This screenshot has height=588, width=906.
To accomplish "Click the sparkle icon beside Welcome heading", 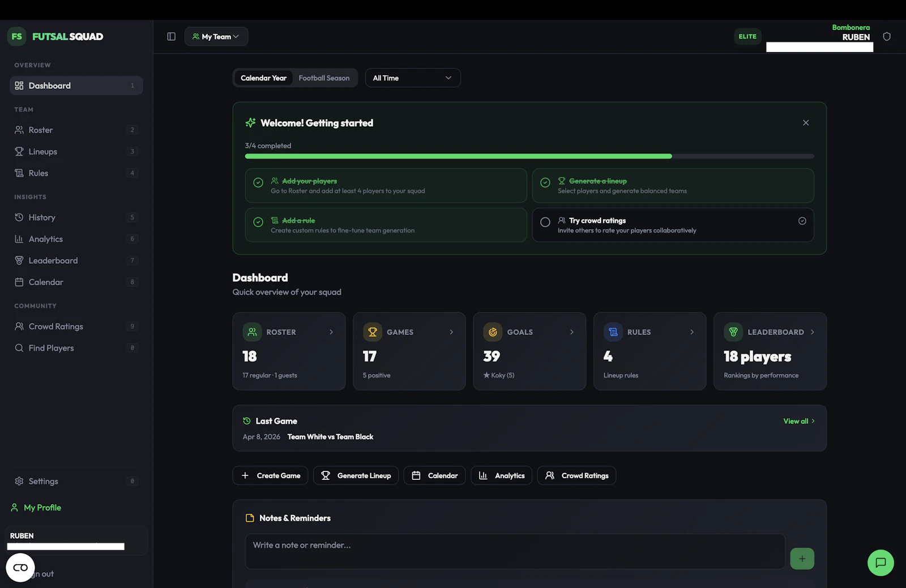I will pos(250,123).
